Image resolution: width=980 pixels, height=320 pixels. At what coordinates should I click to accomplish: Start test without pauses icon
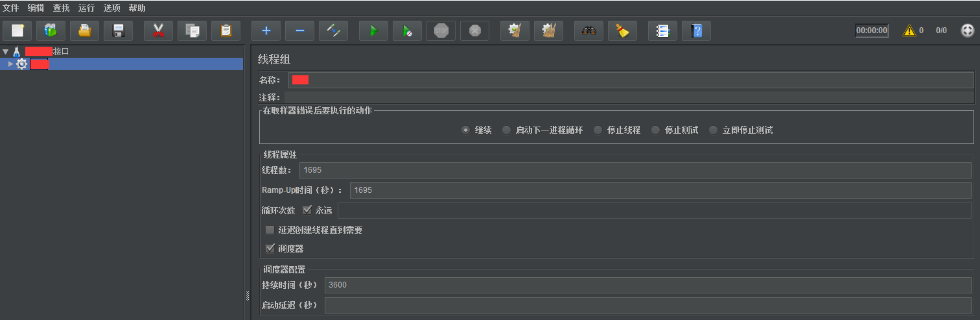click(407, 31)
